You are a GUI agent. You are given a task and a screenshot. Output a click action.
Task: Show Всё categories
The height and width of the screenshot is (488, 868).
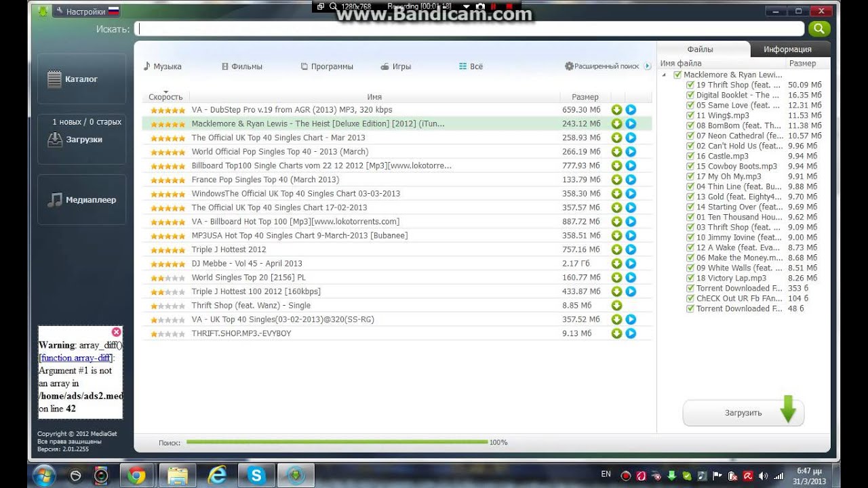pos(471,66)
